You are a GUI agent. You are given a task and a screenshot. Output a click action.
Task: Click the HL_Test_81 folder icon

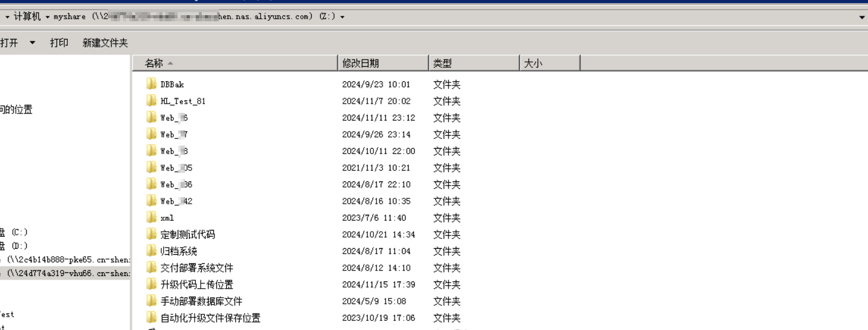(x=151, y=101)
